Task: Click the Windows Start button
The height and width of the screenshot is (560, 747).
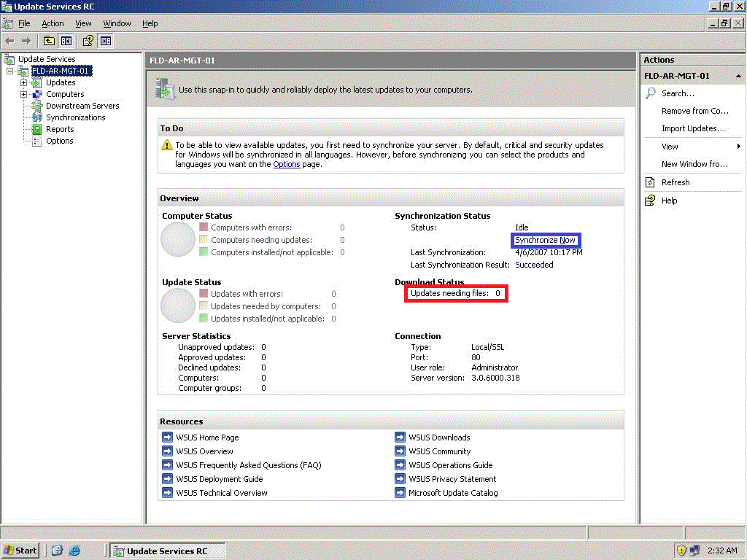Action: (20, 551)
